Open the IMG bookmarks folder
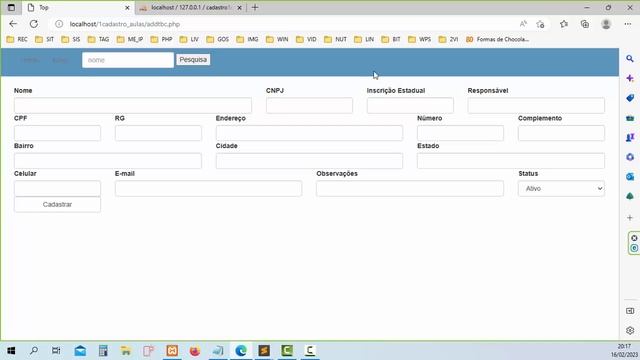The image size is (640, 360). 247,40
